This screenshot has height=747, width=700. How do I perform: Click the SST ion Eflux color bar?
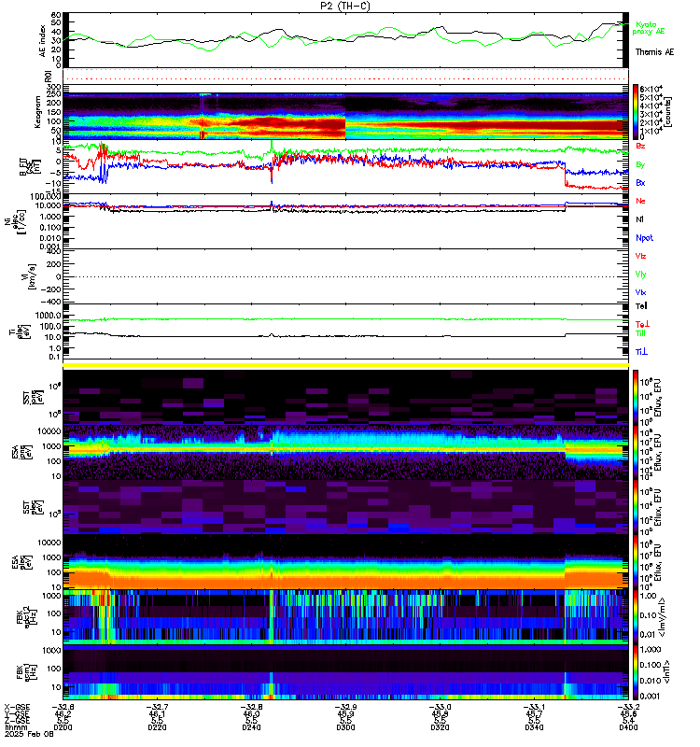coord(636,398)
